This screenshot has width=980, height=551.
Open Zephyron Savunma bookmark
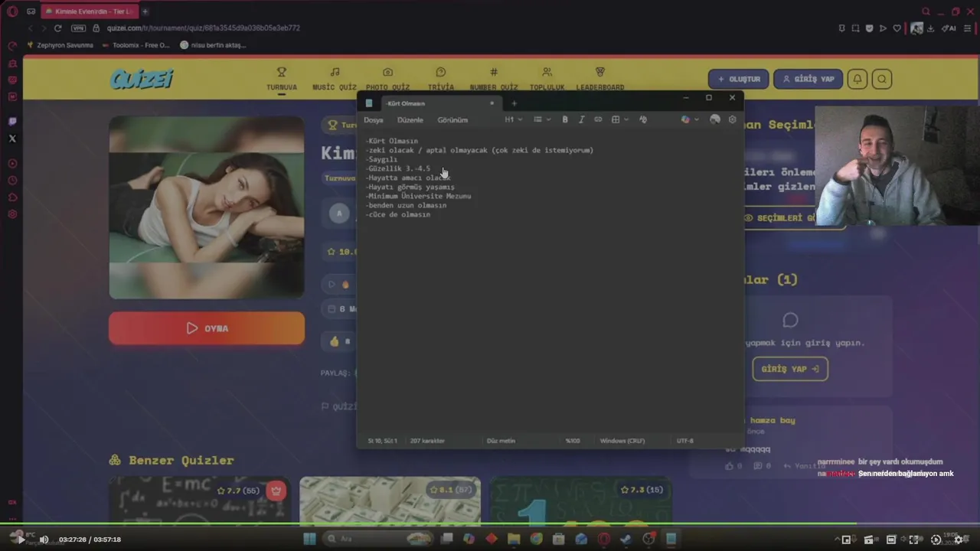(60, 45)
